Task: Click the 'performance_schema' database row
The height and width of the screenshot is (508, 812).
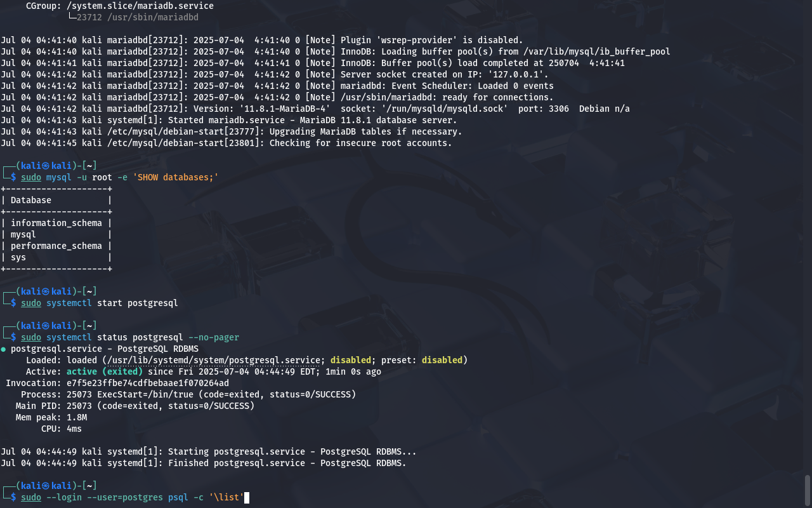Action: pos(56,246)
